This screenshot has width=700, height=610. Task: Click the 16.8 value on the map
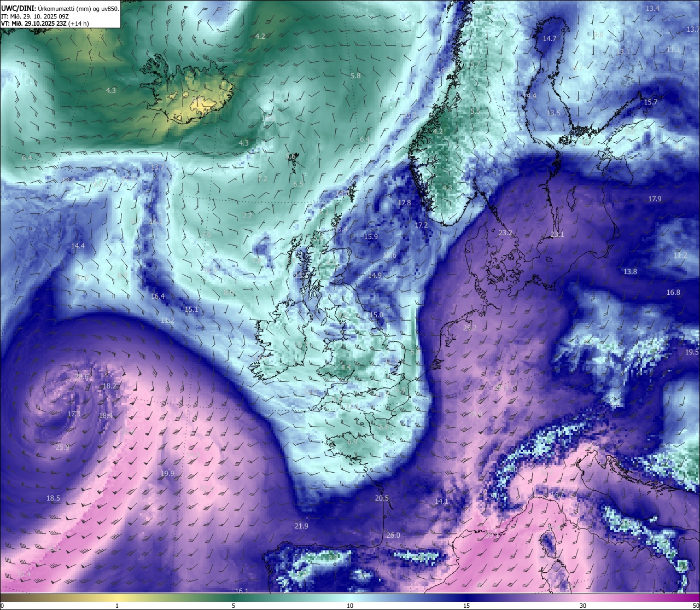(x=673, y=292)
